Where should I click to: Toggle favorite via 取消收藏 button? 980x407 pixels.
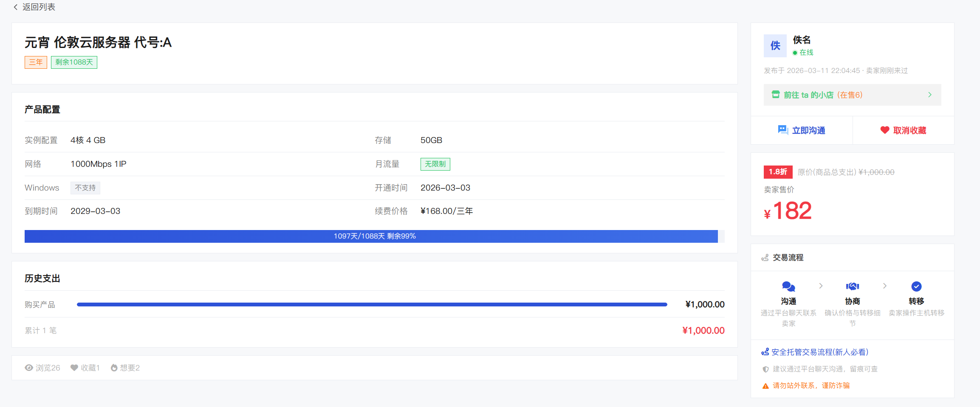904,130
